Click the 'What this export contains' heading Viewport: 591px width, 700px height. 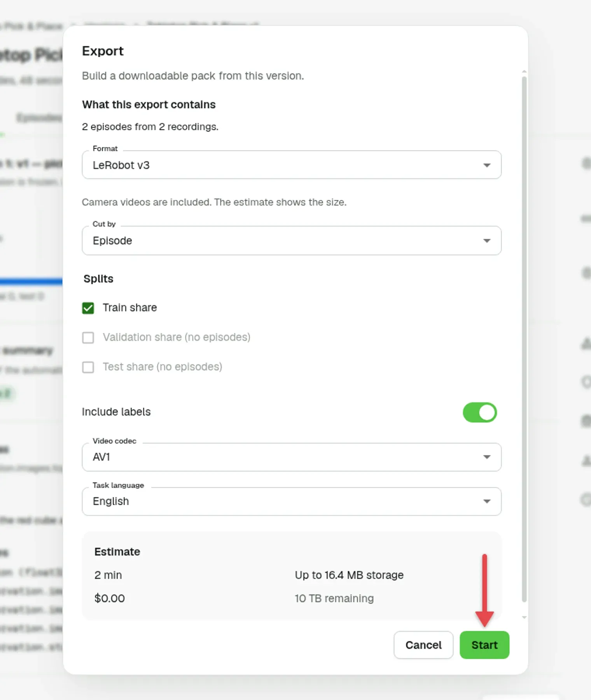pyautogui.click(x=149, y=105)
